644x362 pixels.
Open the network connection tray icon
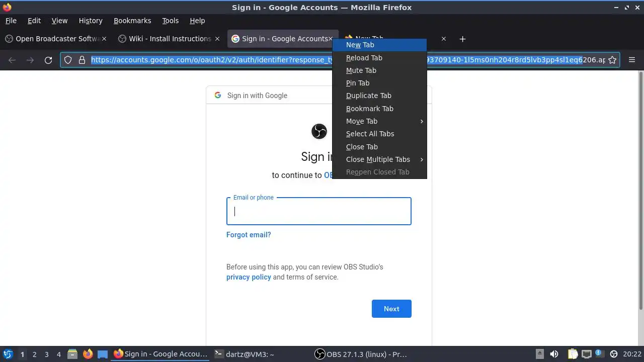(x=586, y=354)
